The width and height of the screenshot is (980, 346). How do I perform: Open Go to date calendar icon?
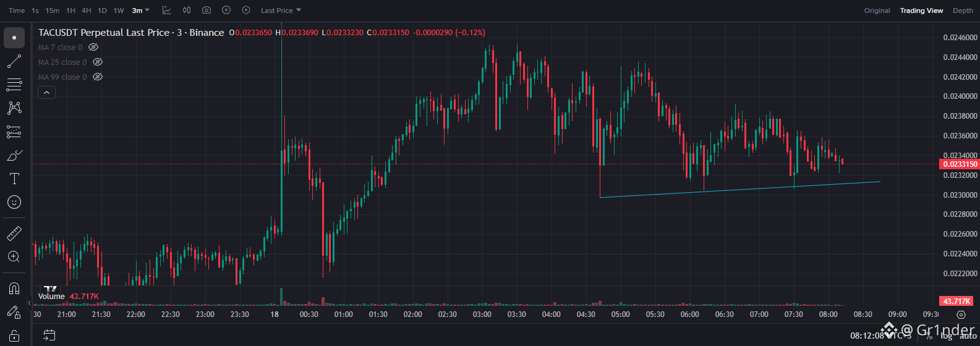[49, 335]
